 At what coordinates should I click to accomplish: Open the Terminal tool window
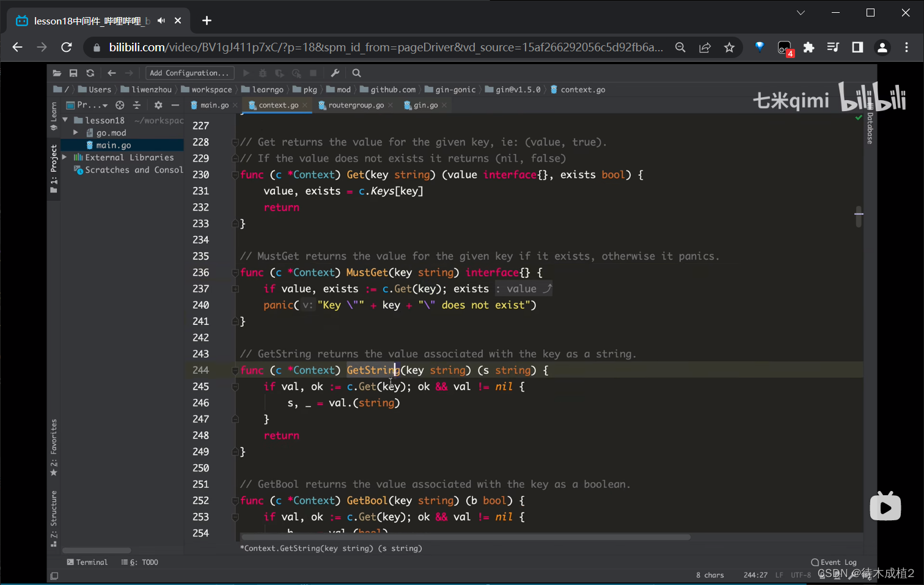[87, 562]
